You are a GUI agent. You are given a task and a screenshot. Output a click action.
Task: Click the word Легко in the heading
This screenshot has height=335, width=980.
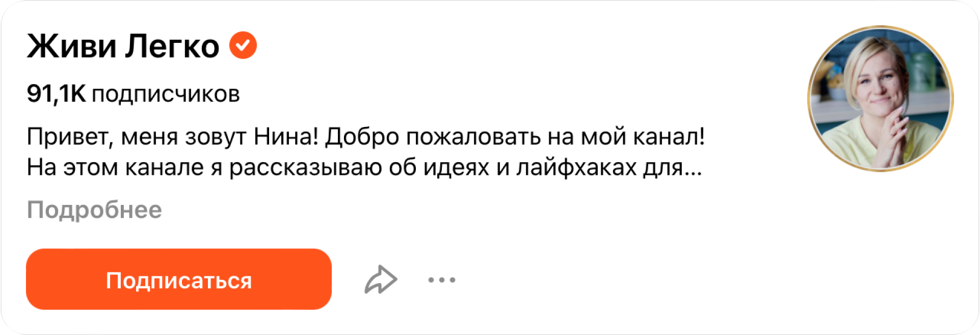tap(172, 46)
